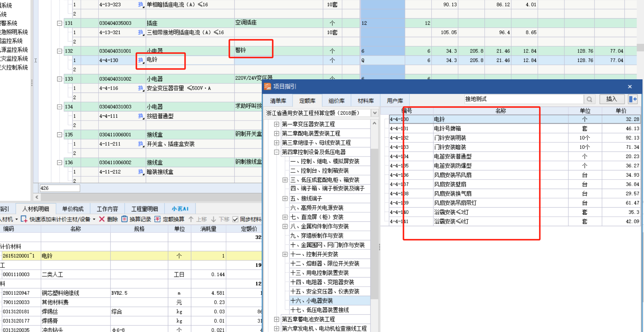
Task: Click the 下移 down arrow icon
Action: (213, 219)
